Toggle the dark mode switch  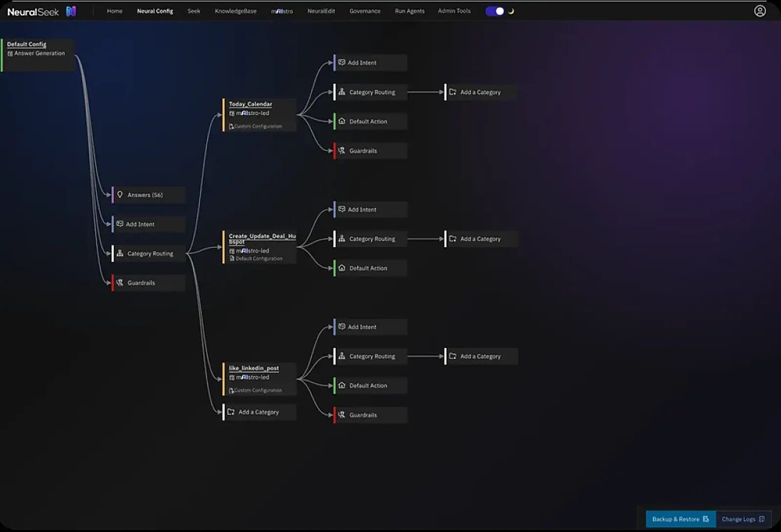pos(494,11)
